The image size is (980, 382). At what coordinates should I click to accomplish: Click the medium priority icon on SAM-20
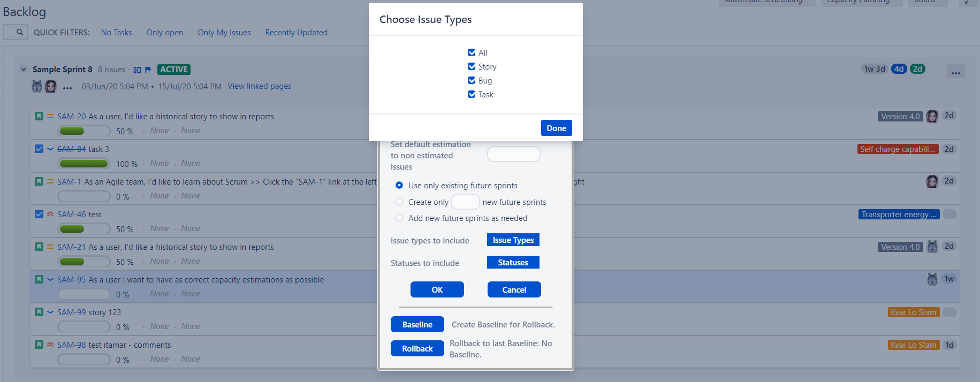point(50,116)
